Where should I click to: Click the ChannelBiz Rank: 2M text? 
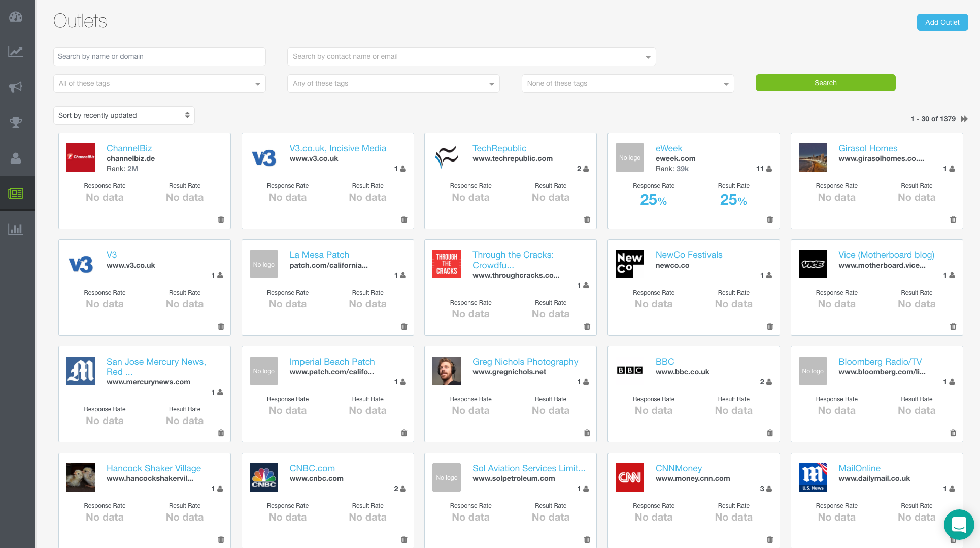pyautogui.click(x=122, y=169)
